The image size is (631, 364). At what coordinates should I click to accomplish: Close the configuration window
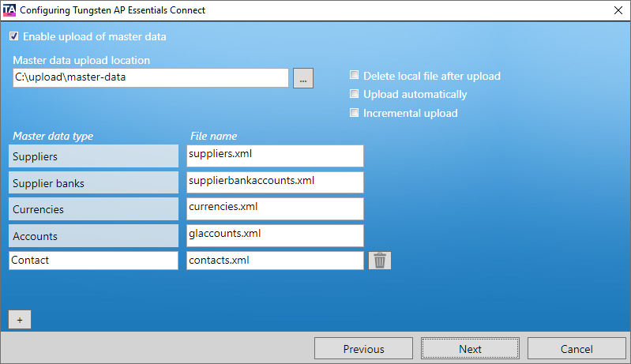pyautogui.click(x=618, y=10)
